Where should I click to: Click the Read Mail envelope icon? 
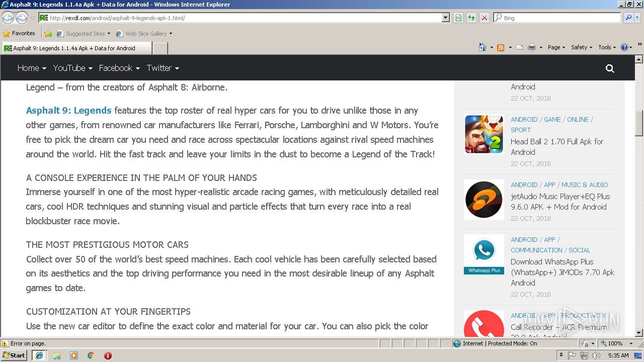point(520,47)
